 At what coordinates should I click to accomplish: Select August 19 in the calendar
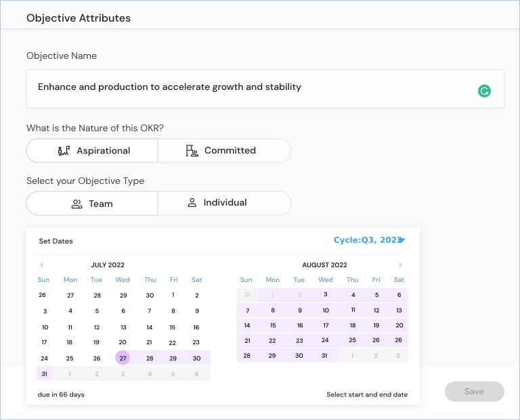[x=376, y=325]
